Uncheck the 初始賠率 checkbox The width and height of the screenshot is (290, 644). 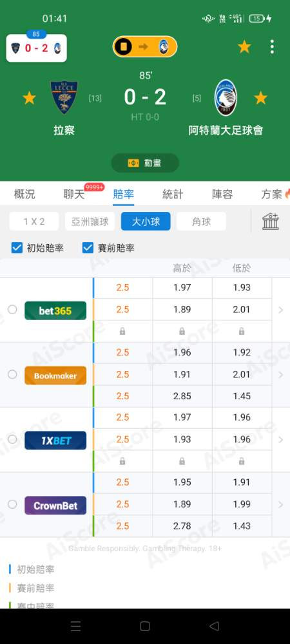click(17, 248)
